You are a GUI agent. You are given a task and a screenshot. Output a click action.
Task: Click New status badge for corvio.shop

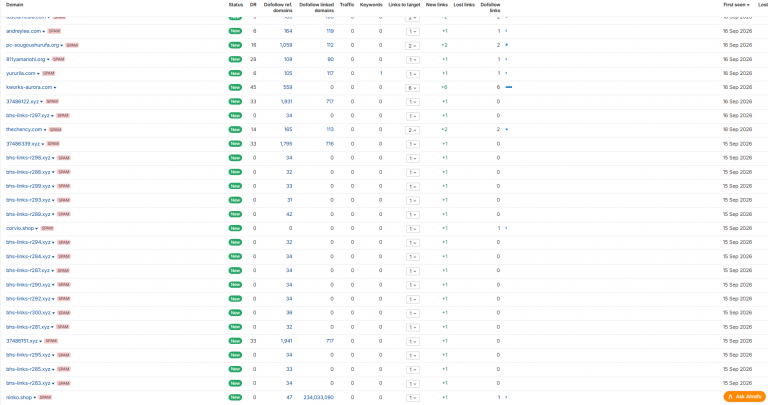pyautogui.click(x=235, y=228)
